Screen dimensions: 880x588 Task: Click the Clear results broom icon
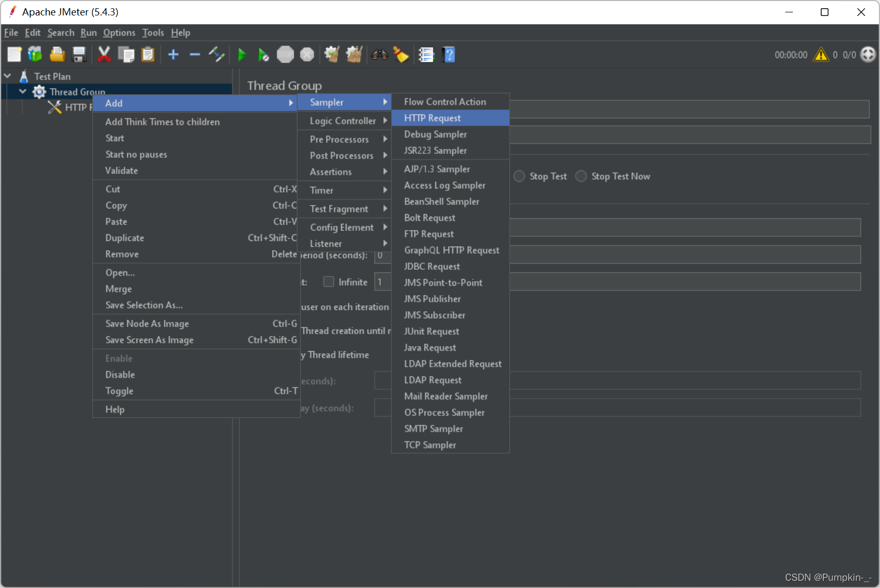[x=332, y=55]
